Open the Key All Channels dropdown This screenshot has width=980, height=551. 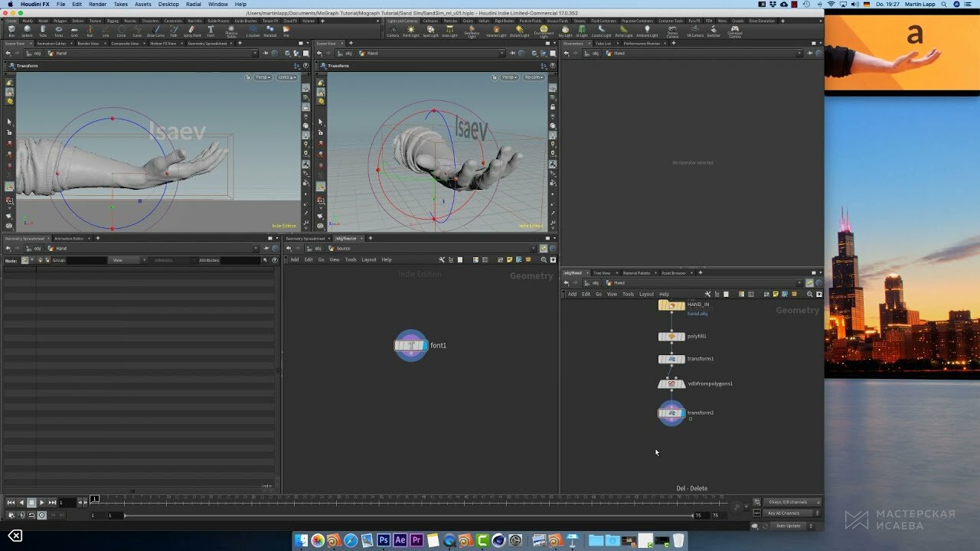(x=792, y=513)
